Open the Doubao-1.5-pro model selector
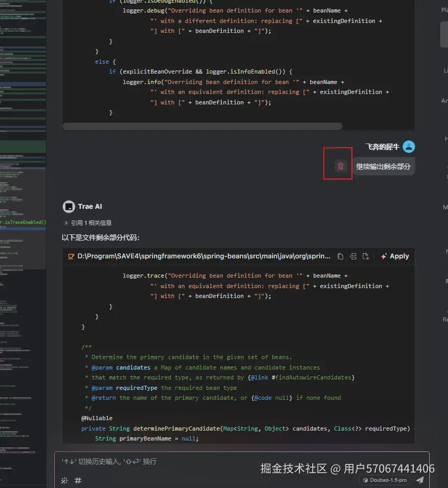This screenshot has width=448, height=488. (x=386, y=480)
